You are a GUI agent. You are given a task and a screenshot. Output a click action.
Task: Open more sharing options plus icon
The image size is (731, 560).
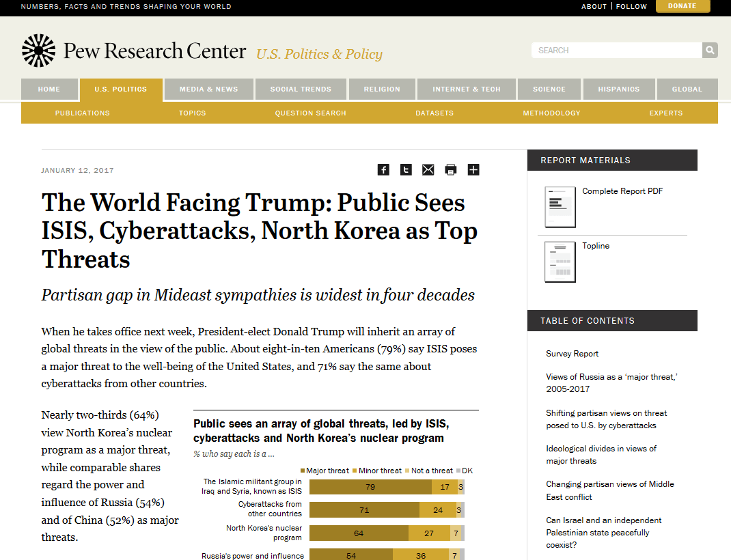[473, 169]
